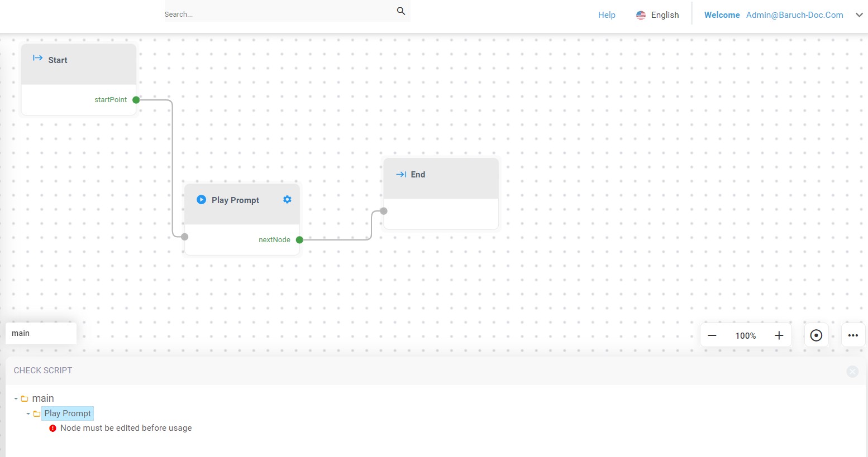
Task: Click the Start node arrow icon
Action: click(37, 58)
